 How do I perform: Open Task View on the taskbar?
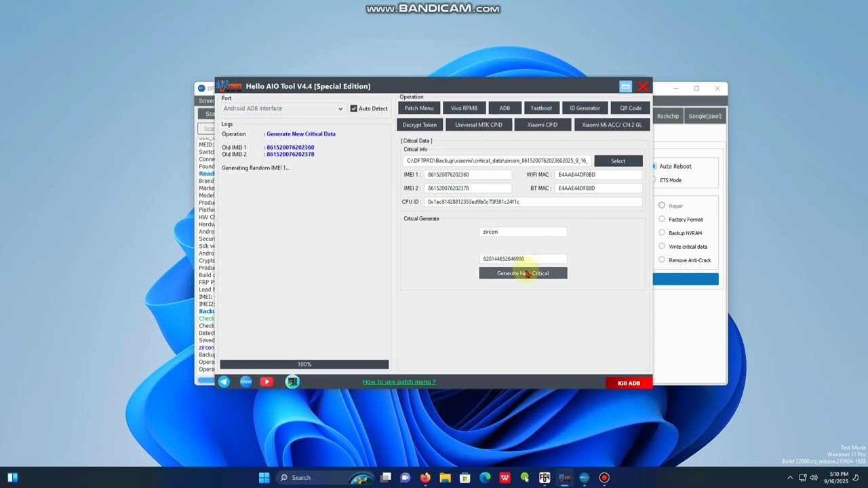click(x=386, y=477)
